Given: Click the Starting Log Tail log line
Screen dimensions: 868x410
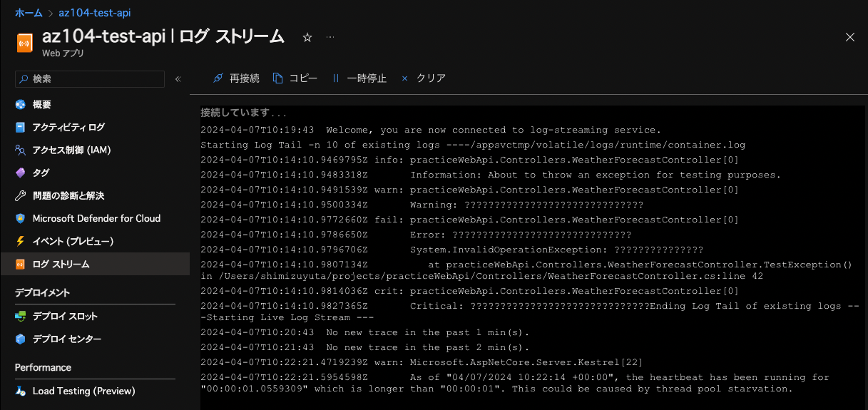Looking at the screenshot, I should point(471,145).
